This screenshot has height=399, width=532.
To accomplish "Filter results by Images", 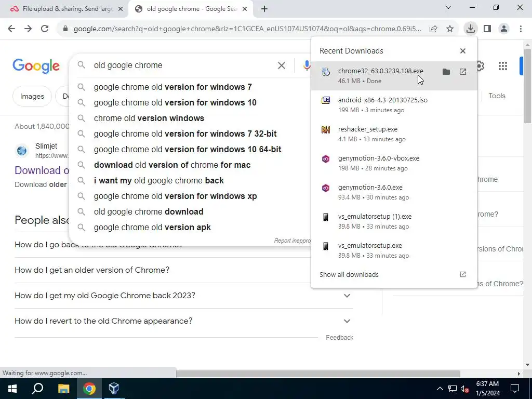I will 32,96.
